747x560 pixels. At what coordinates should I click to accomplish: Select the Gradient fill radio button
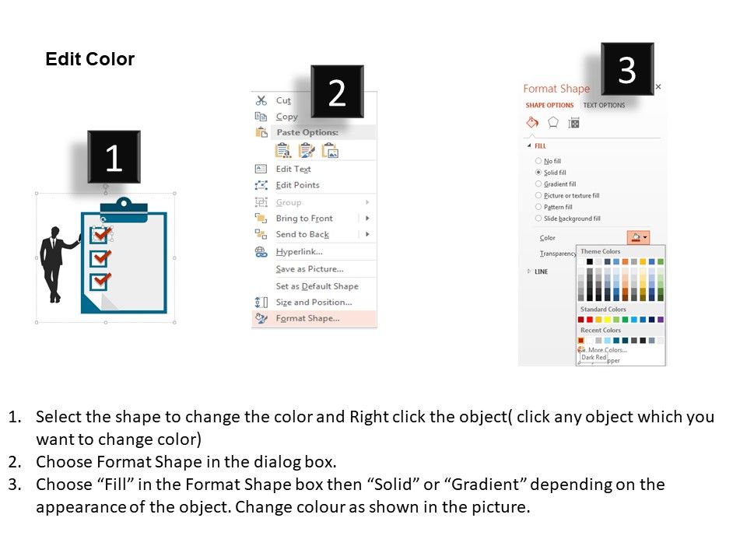(x=538, y=184)
